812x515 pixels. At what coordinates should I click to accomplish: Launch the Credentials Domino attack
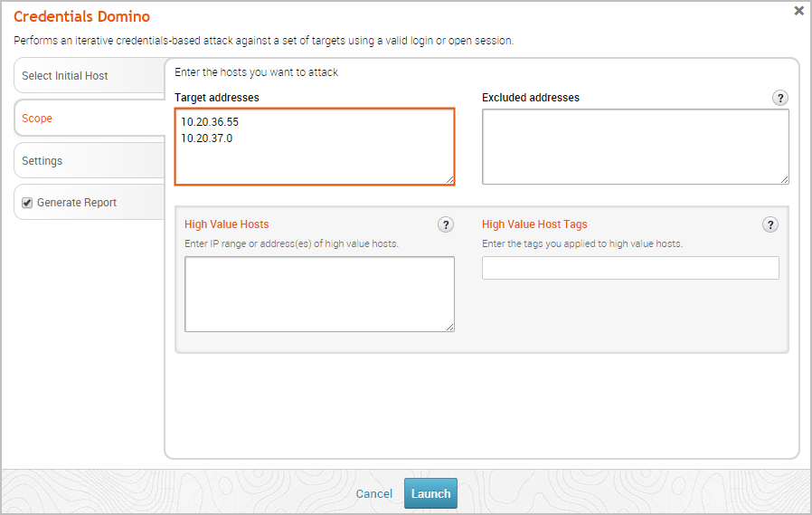430,493
